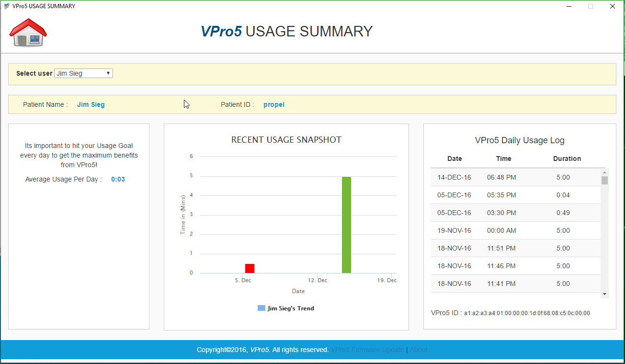
Task: Click the usage log scrollbar down arrow
Action: click(x=604, y=294)
